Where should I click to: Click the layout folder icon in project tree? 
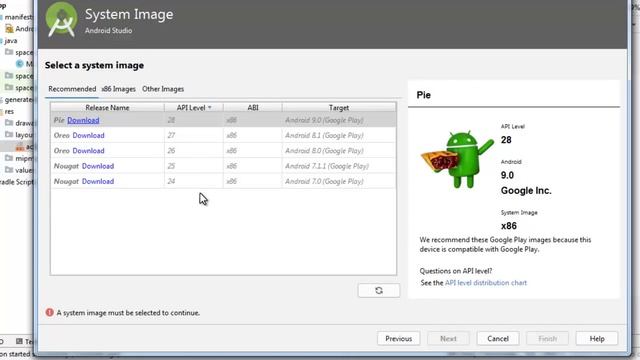pos(9,134)
